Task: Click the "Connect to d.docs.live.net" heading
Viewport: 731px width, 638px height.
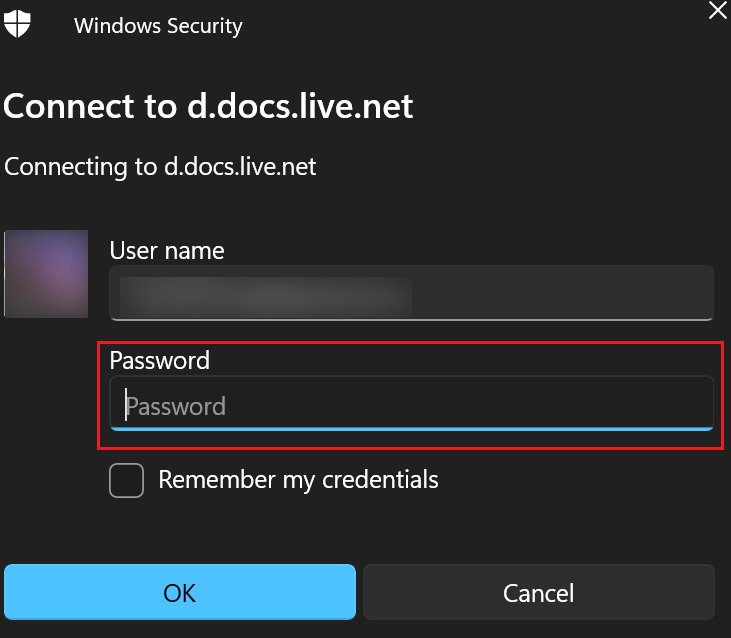Action: coord(208,106)
